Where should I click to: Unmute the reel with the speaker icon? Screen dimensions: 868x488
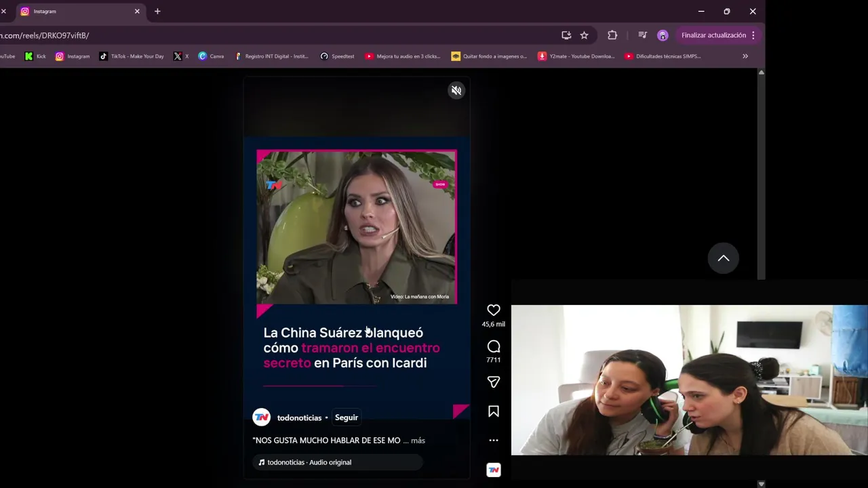click(x=456, y=90)
